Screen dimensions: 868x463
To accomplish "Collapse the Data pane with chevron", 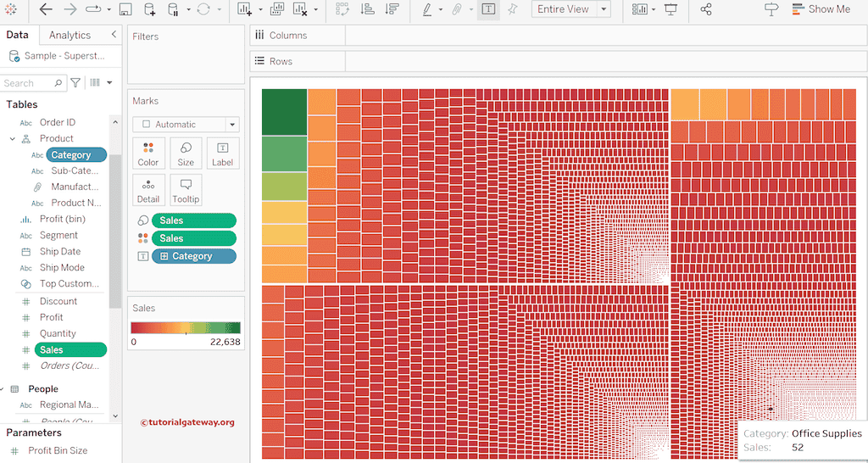I will (x=114, y=34).
